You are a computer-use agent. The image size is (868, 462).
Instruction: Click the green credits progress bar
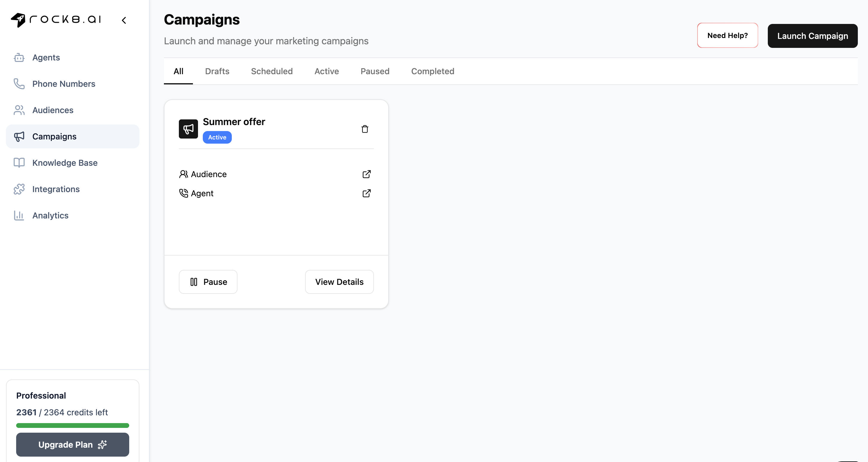pos(72,425)
